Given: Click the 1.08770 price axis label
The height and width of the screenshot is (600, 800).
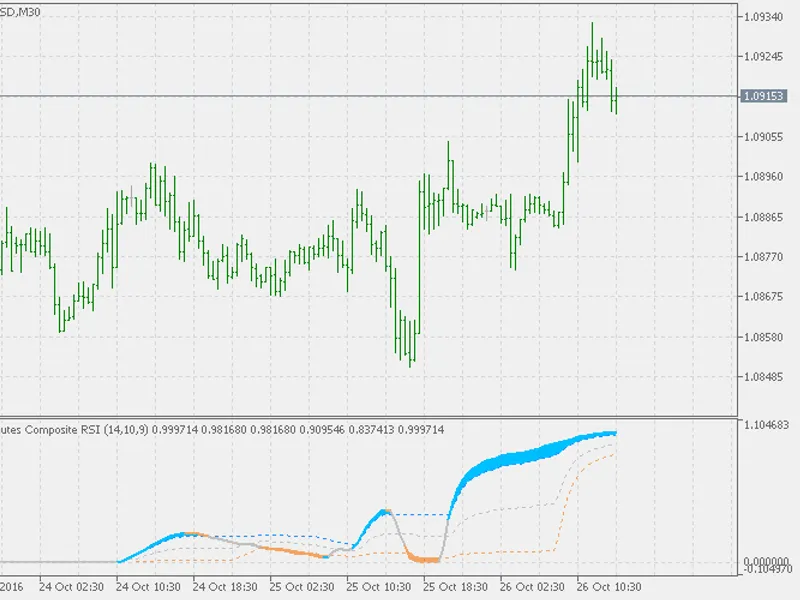Looking at the screenshot, I should tap(763, 257).
